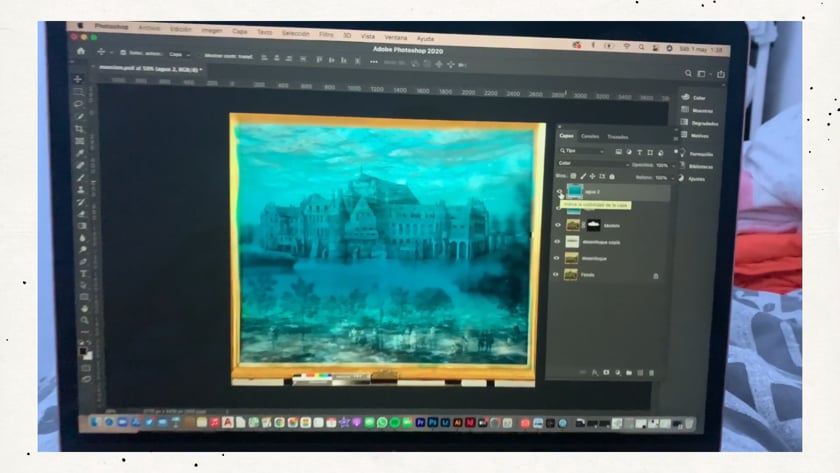Select the black layer mask thumbnail

click(x=593, y=225)
